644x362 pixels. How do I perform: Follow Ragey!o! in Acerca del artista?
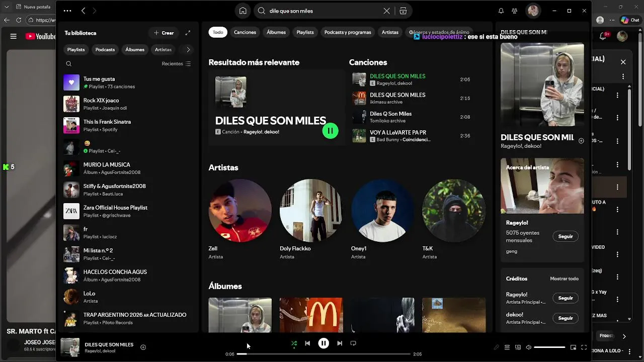pyautogui.click(x=566, y=236)
